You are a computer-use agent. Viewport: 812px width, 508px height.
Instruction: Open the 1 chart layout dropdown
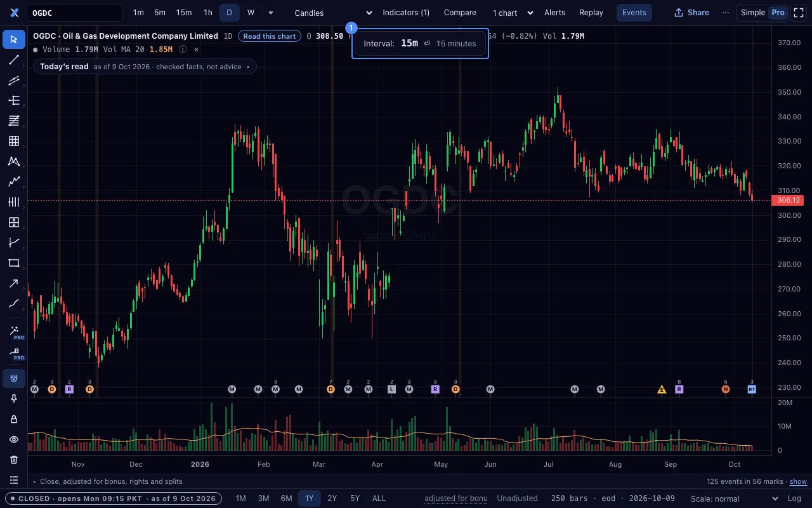(x=513, y=13)
